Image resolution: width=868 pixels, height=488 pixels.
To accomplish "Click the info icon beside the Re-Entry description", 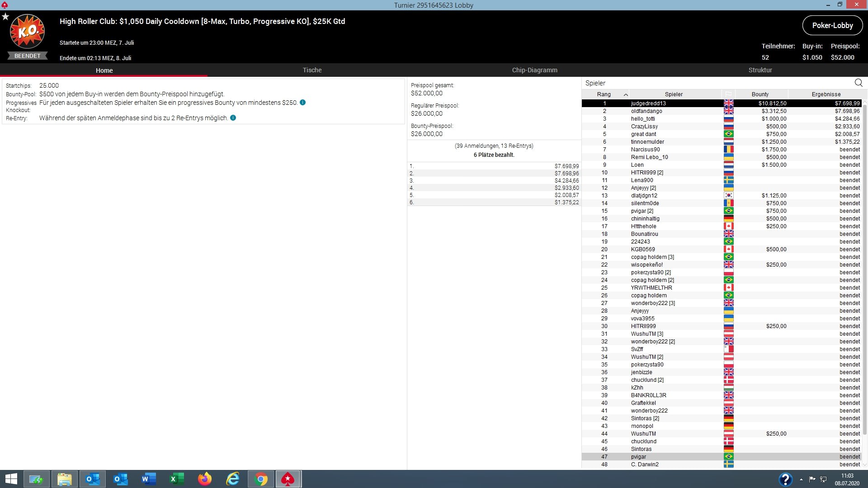I will click(233, 118).
